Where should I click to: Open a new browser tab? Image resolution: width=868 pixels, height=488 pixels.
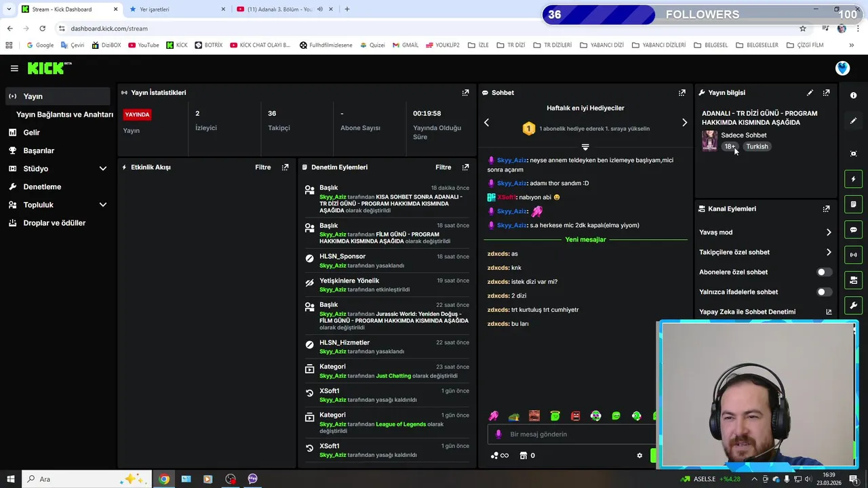347,9
